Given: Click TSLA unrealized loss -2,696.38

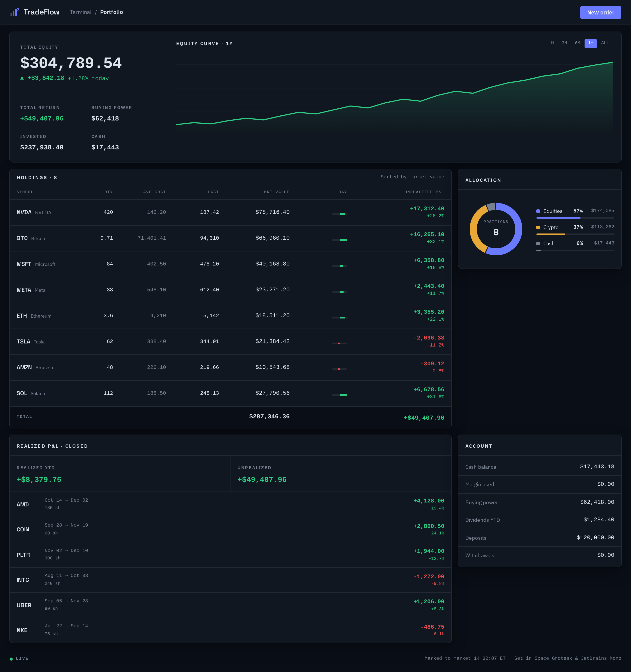Looking at the screenshot, I should (429, 338).
